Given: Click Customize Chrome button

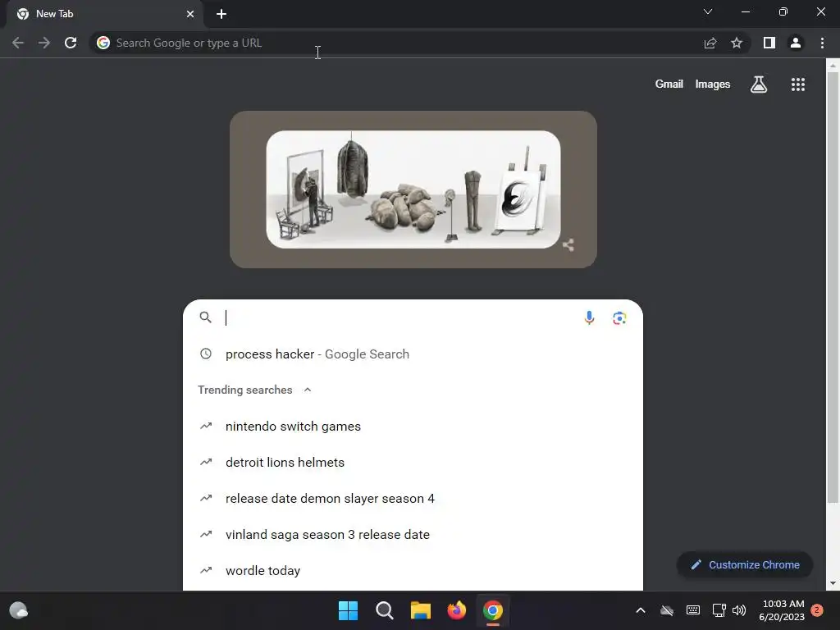Looking at the screenshot, I should [x=745, y=564].
